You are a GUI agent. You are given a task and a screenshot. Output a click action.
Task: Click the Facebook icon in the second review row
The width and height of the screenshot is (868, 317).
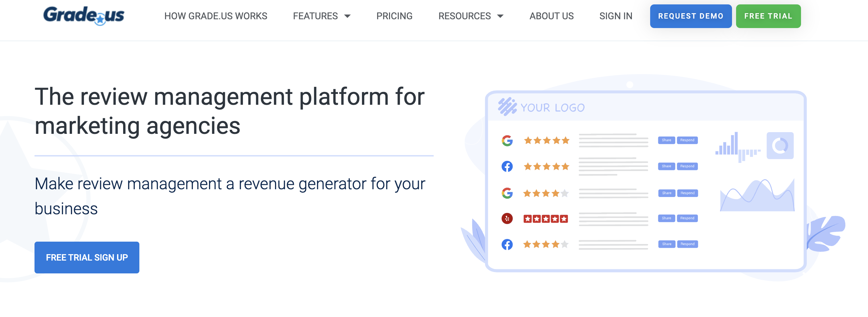click(507, 166)
